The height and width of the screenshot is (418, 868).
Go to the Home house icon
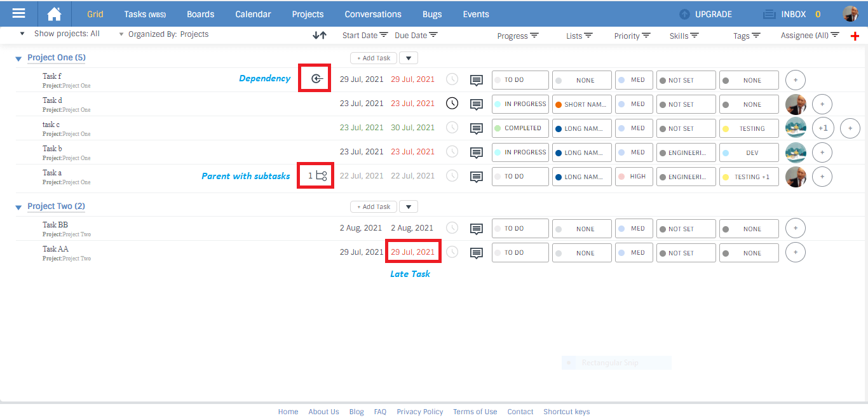[x=55, y=13]
